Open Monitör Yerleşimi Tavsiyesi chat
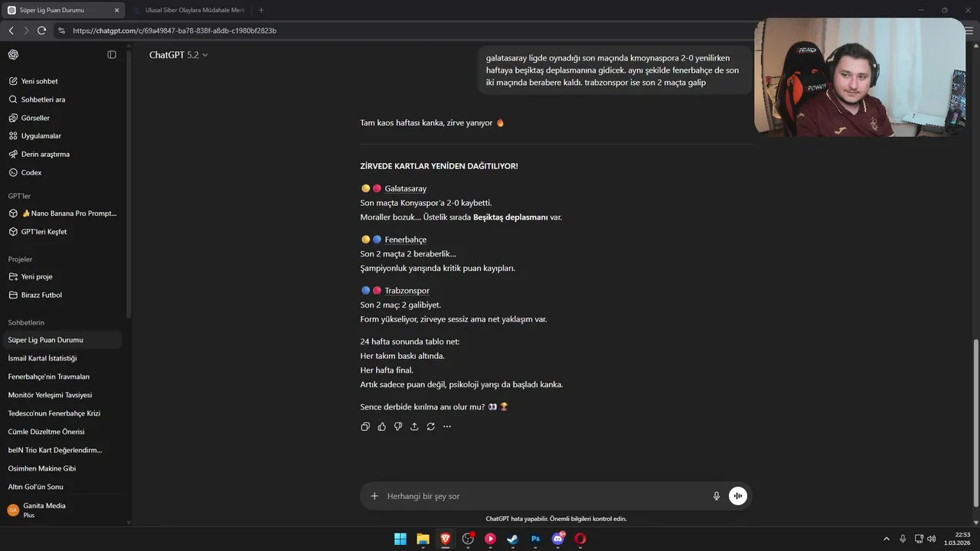 [61, 395]
